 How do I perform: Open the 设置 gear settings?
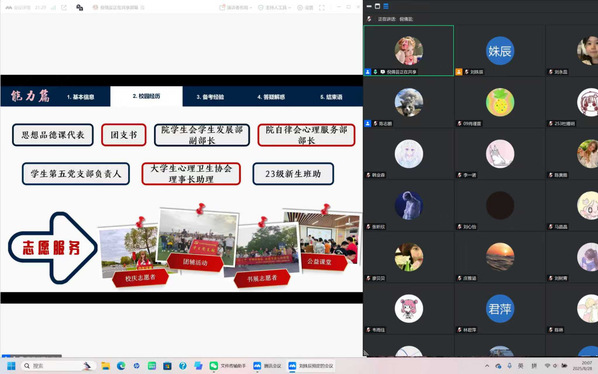305,7
